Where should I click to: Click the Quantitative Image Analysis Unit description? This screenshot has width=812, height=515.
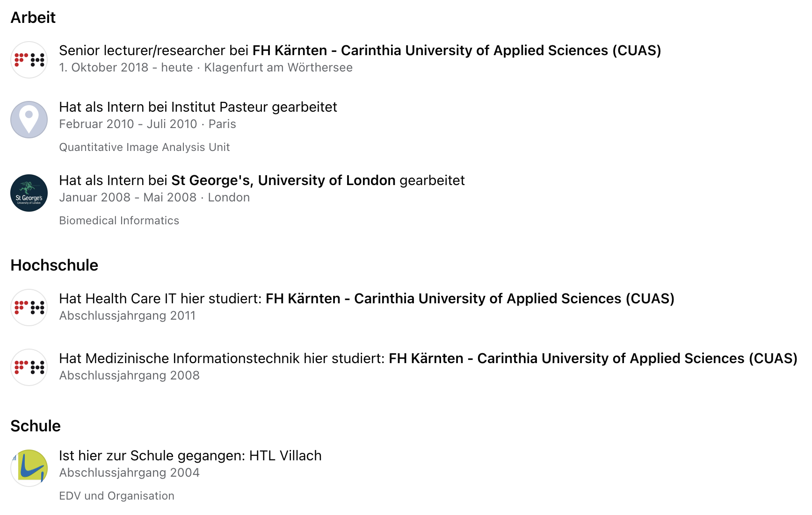click(145, 147)
